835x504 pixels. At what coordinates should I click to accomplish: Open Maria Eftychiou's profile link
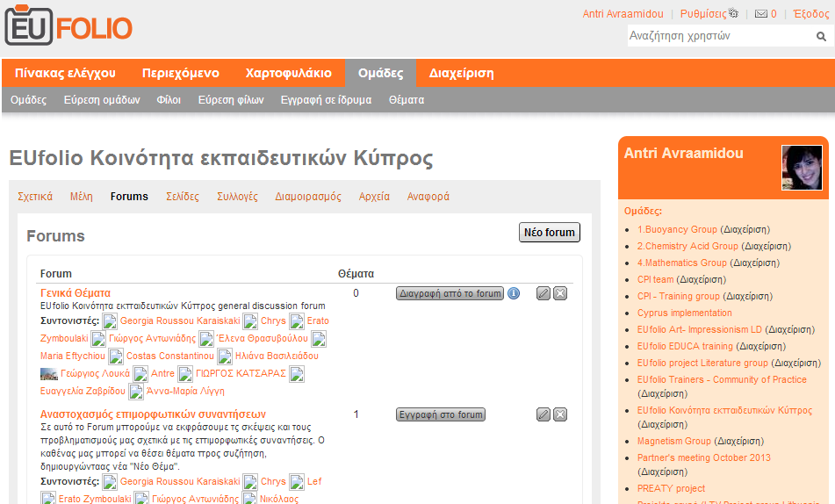coord(73,356)
